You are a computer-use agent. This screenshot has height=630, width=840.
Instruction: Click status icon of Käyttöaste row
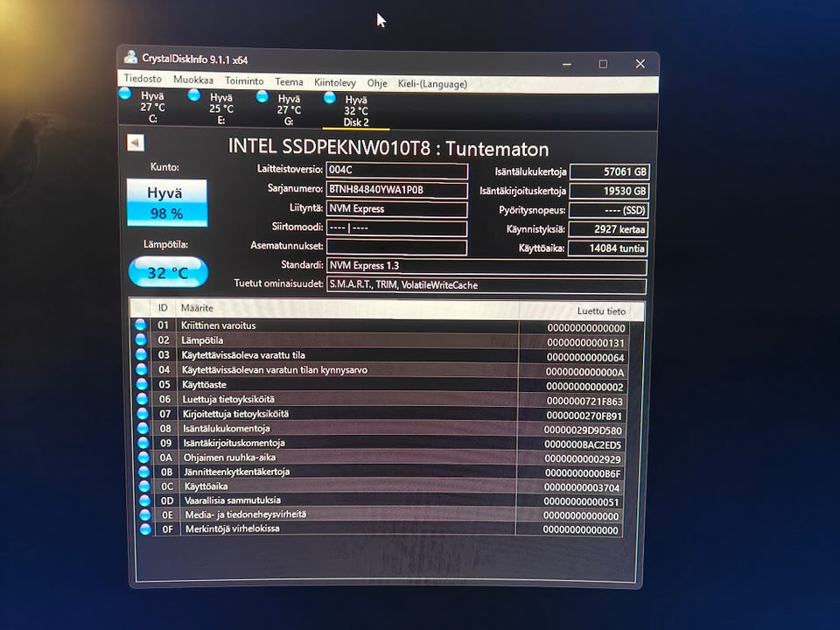point(142,384)
